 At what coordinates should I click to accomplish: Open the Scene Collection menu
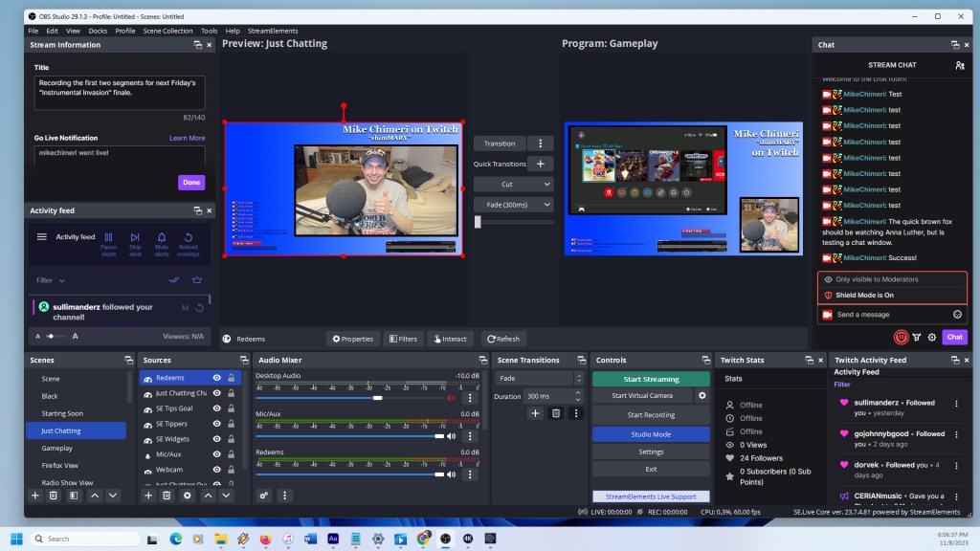tap(167, 31)
